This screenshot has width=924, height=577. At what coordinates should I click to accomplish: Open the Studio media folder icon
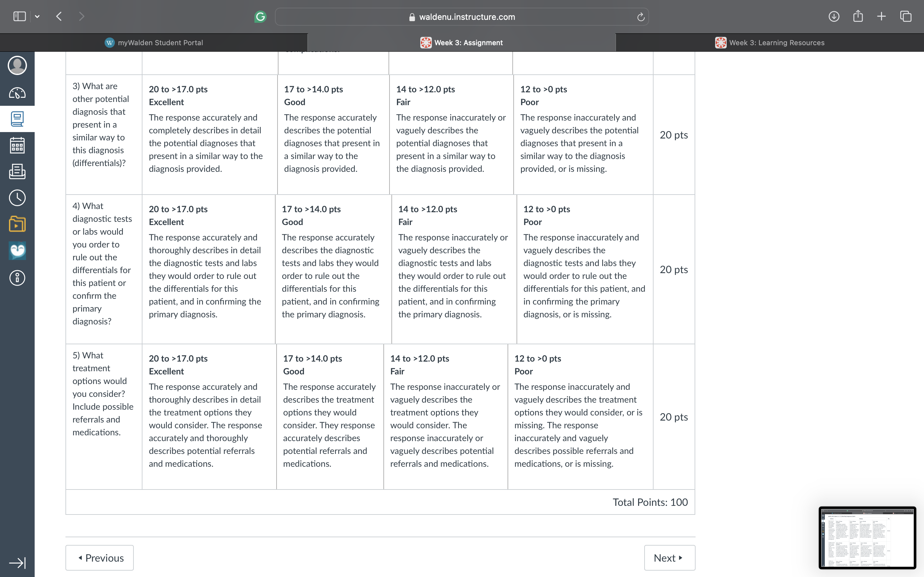coord(17,224)
